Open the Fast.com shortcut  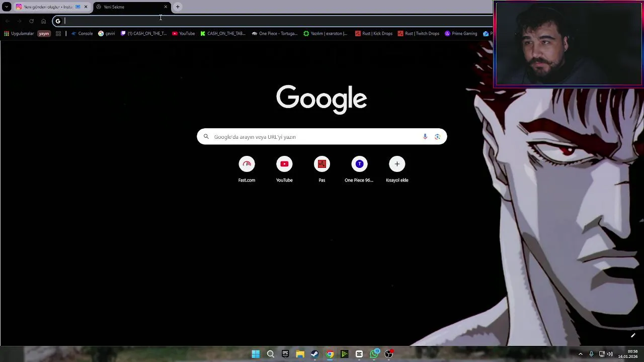(247, 169)
